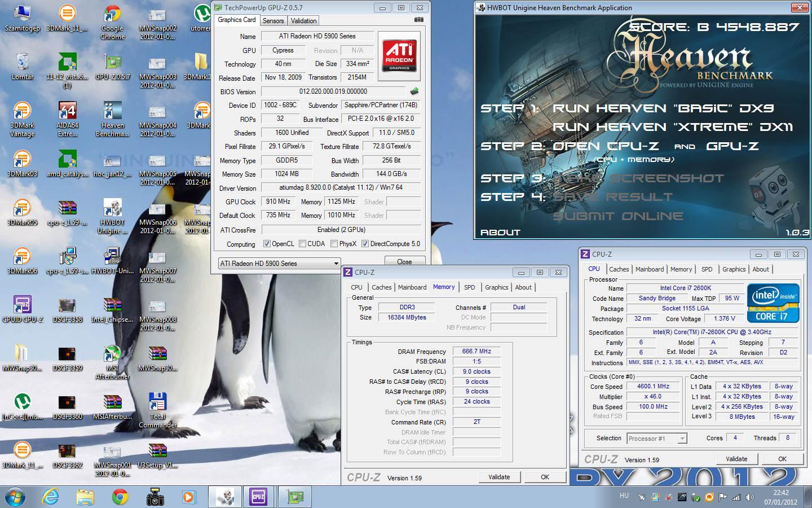Open the Processor #1 selection dropdown
Screen dimensions: 812x508
[656, 438]
